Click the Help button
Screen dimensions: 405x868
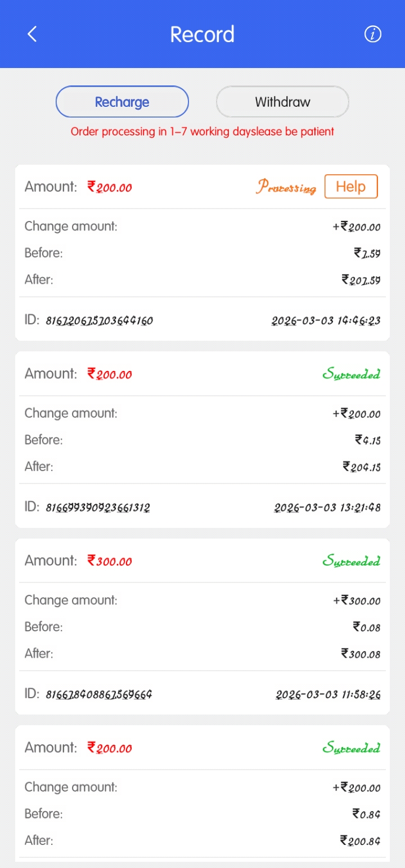[350, 187]
